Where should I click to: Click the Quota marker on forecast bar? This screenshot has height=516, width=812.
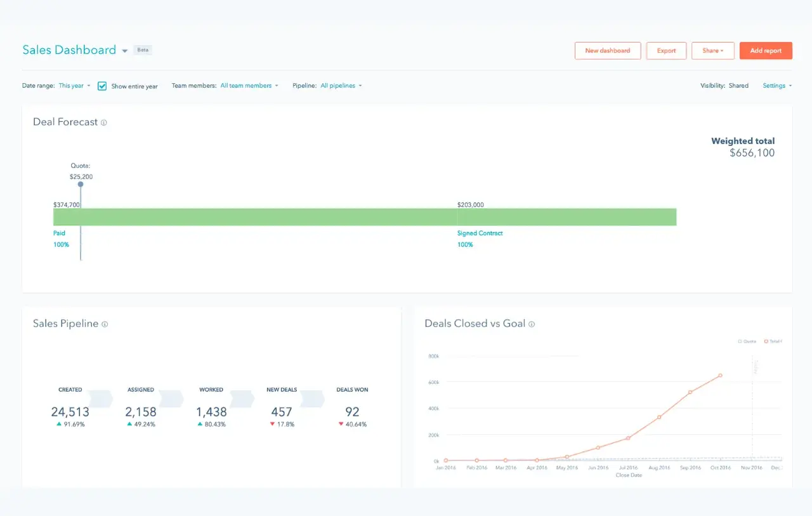[x=81, y=185]
